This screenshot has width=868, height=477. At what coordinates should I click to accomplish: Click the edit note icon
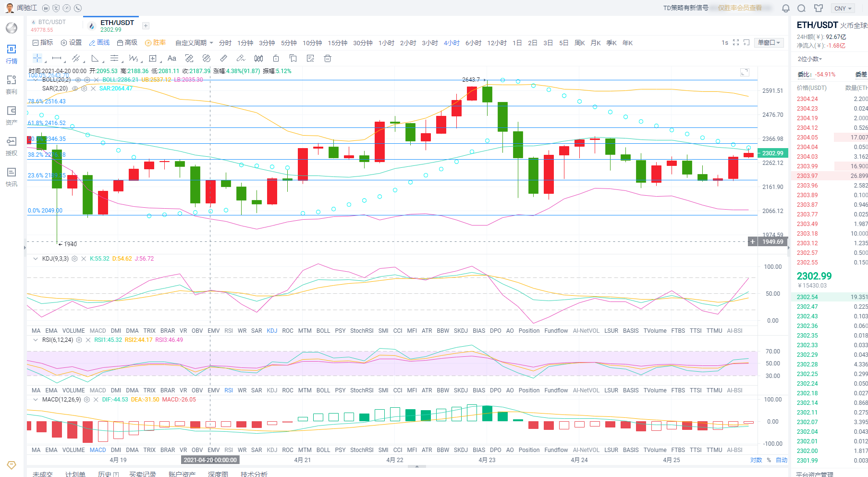[x=310, y=58]
